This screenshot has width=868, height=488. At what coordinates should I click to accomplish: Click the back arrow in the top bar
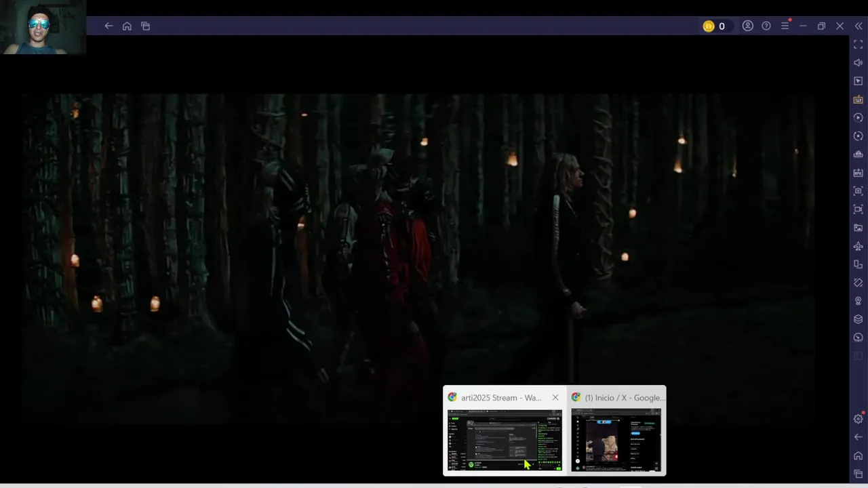point(108,26)
